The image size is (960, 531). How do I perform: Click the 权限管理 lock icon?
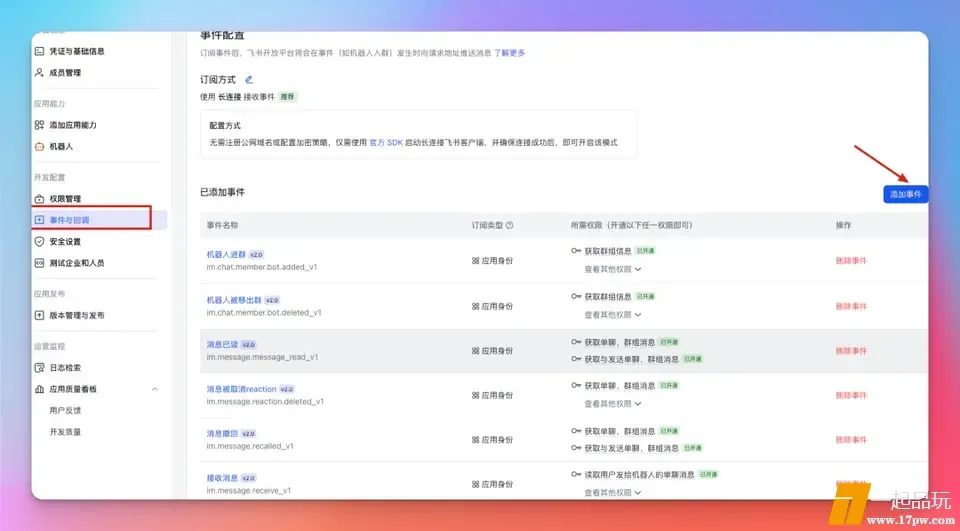39,199
